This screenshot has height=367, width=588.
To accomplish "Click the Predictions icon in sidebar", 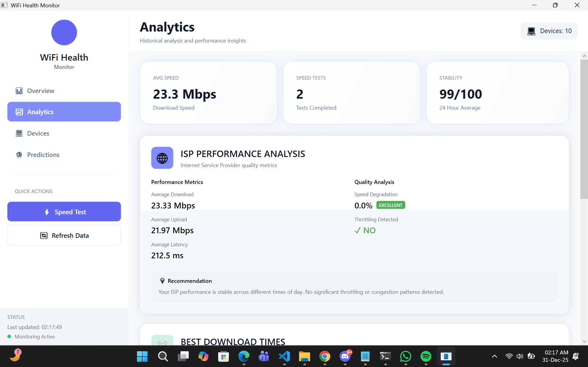I will tap(19, 155).
